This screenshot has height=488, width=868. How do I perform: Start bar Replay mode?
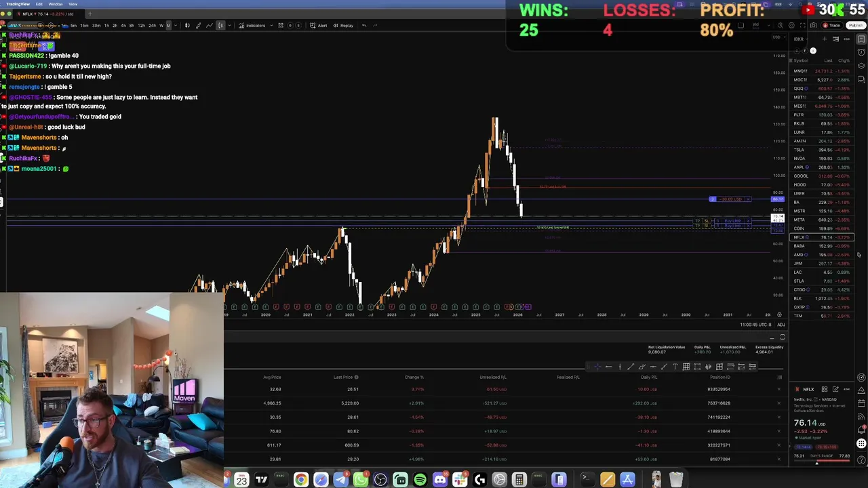pyautogui.click(x=343, y=25)
